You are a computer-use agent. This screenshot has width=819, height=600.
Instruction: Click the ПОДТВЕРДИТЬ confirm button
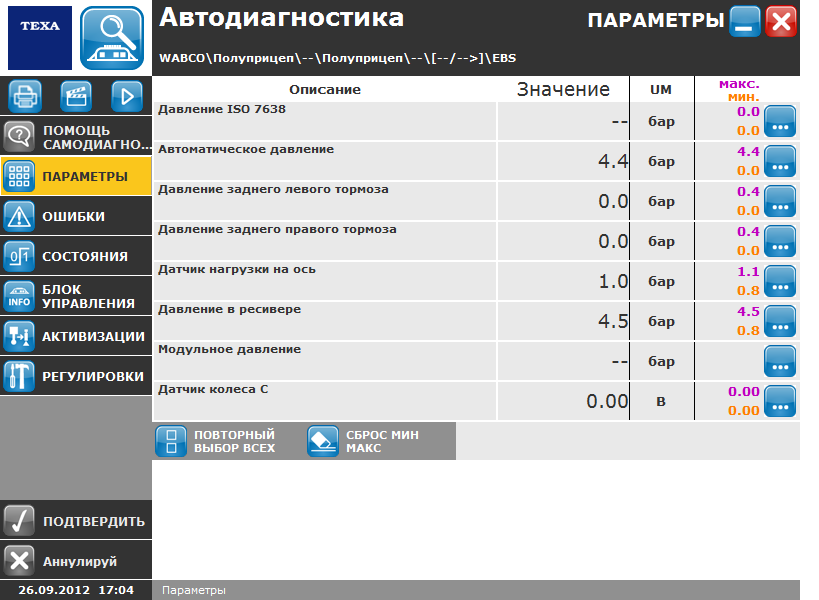point(76,521)
